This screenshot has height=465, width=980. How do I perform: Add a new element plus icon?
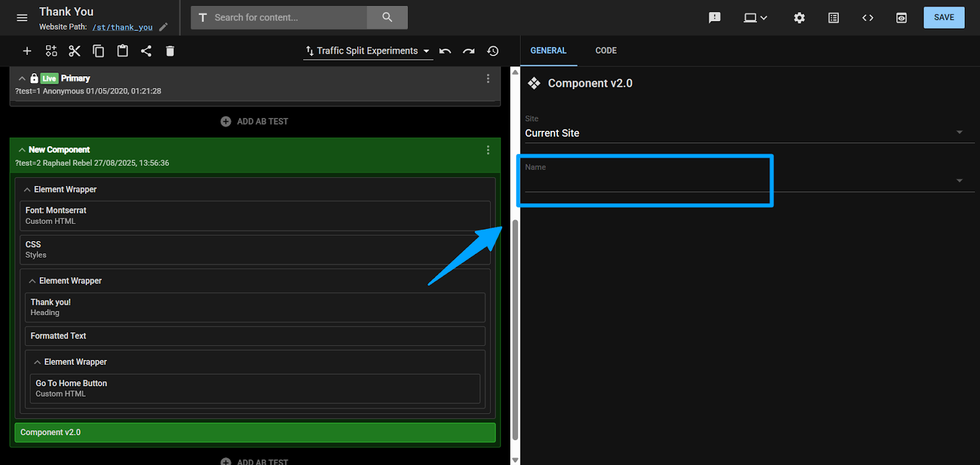27,51
